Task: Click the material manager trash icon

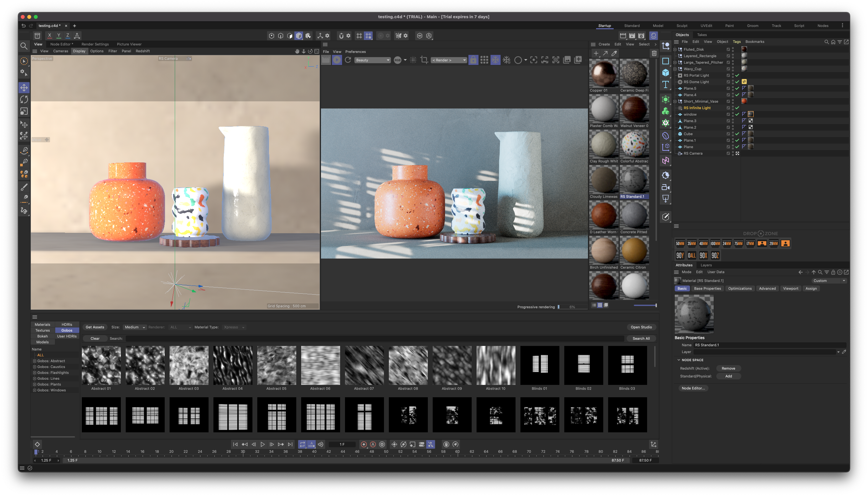Action: click(x=654, y=53)
